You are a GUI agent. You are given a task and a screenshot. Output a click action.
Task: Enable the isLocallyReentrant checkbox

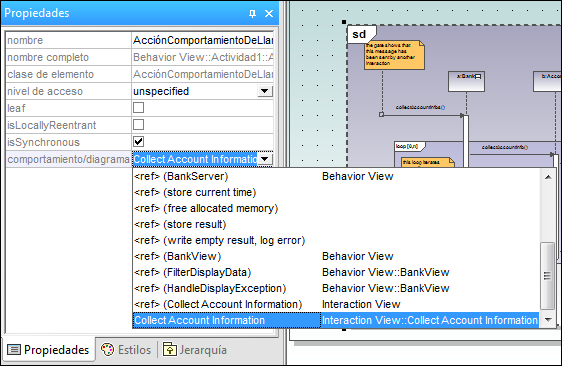138,124
